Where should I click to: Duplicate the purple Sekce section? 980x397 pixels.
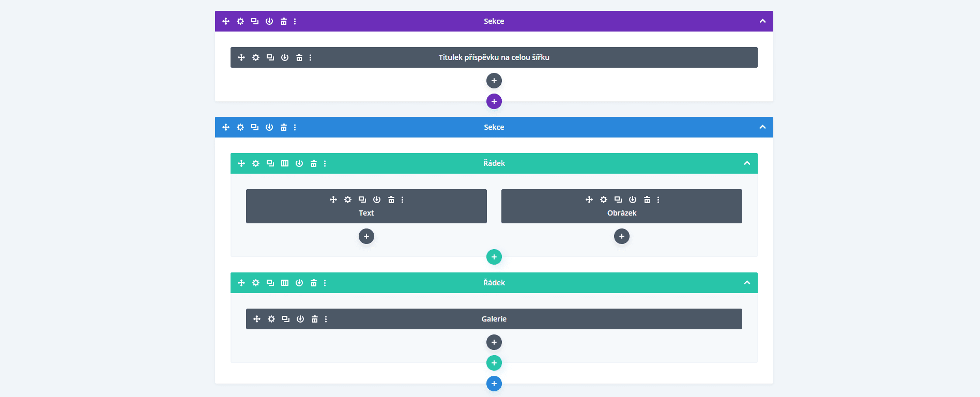point(255,21)
